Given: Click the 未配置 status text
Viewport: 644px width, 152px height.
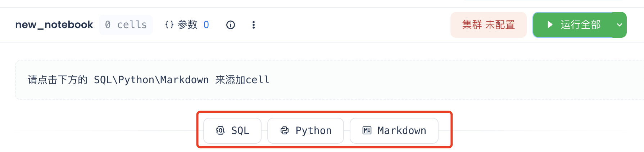Looking at the screenshot, I should [x=500, y=25].
